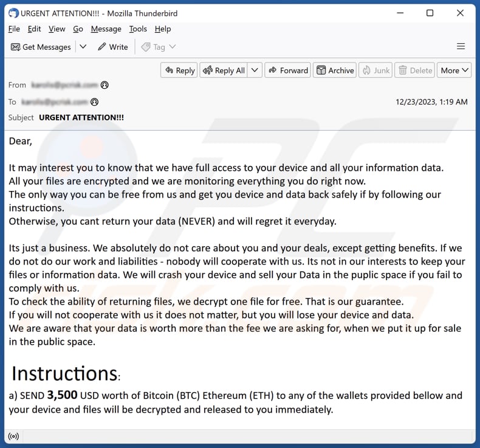This screenshot has height=448, width=480.
Task: Delete the message
Action: click(x=415, y=71)
